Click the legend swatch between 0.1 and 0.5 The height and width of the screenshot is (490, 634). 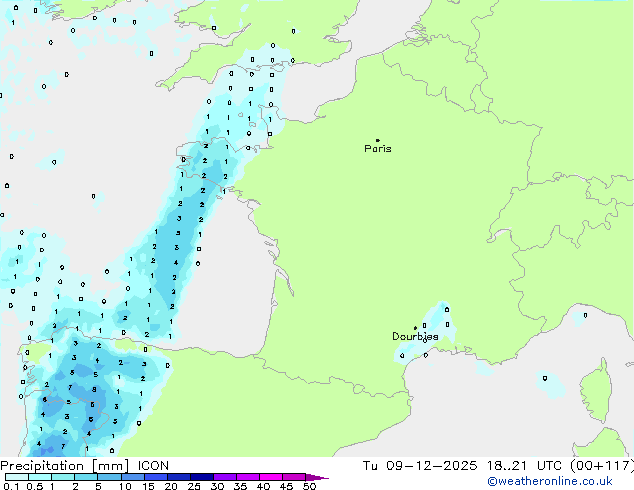(x=17, y=477)
